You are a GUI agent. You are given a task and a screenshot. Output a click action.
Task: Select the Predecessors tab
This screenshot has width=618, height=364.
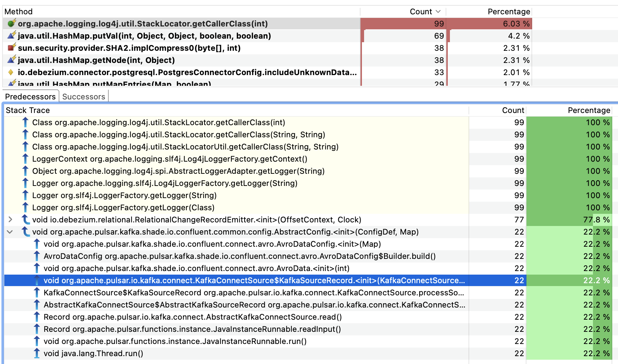[30, 97]
